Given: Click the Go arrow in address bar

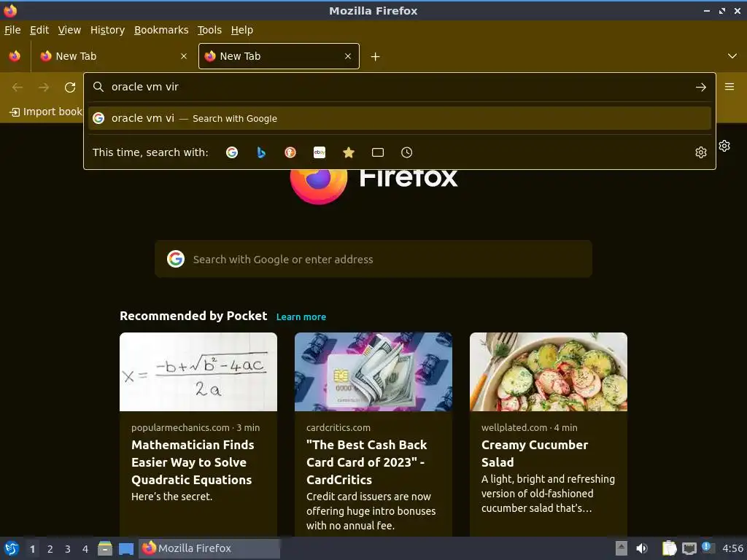Looking at the screenshot, I should pyautogui.click(x=701, y=87).
